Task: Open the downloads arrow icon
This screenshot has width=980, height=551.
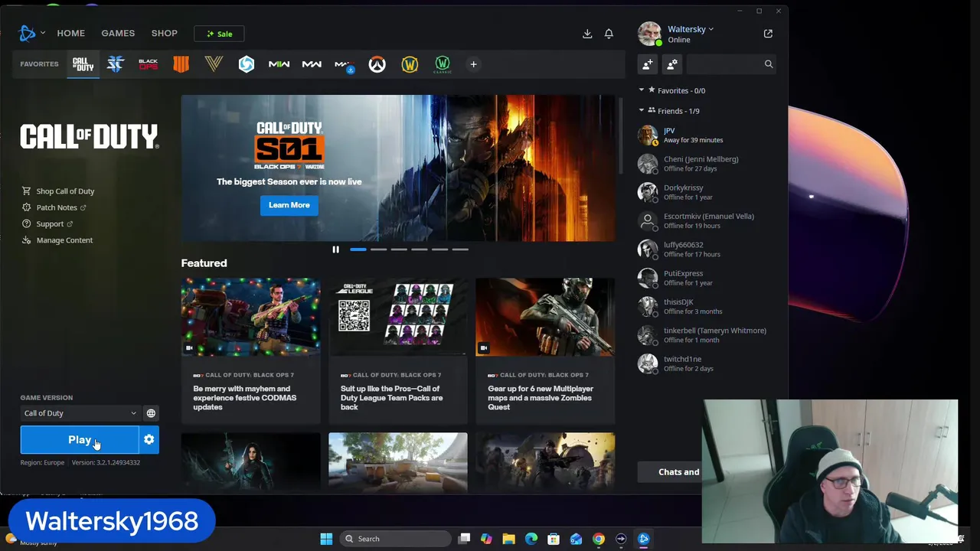Action: pos(587,34)
